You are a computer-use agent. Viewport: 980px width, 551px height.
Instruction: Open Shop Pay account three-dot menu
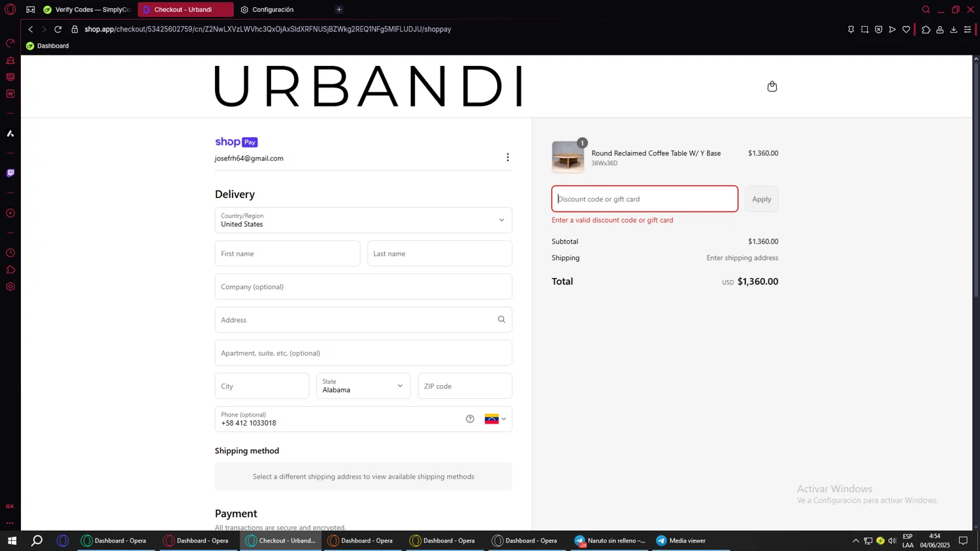[508, 157]
